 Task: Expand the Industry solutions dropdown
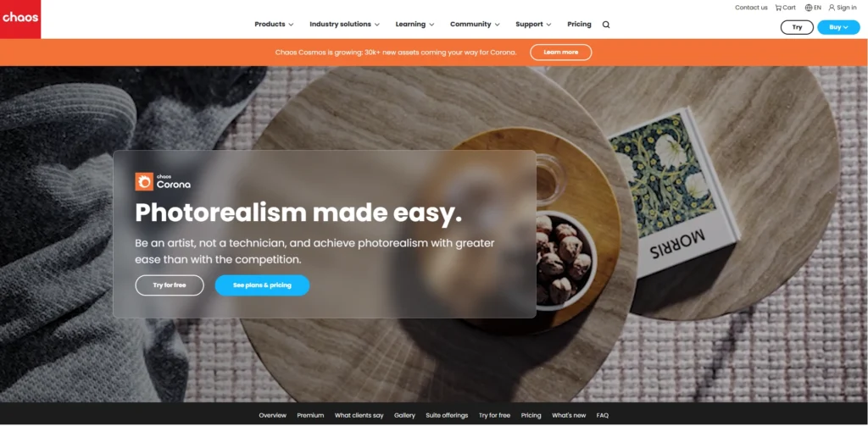[344, 25]
